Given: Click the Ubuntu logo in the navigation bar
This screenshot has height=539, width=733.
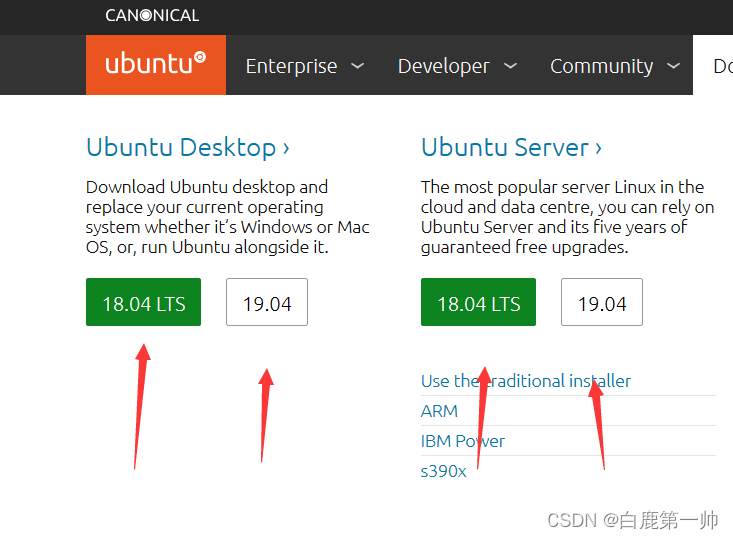Looking at the screenshot, I should [x=156, y=65].
